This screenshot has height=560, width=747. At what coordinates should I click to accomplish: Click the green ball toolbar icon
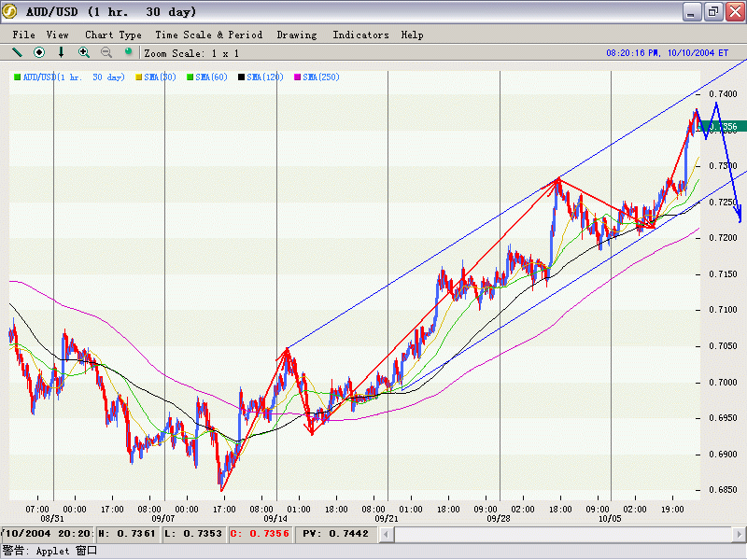coord(129,53)
